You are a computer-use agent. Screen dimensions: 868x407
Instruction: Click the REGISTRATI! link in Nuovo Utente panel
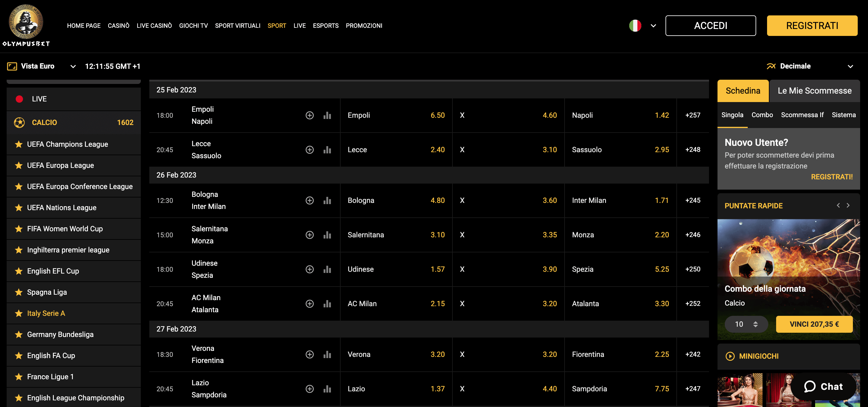click(x=832, y=177)
